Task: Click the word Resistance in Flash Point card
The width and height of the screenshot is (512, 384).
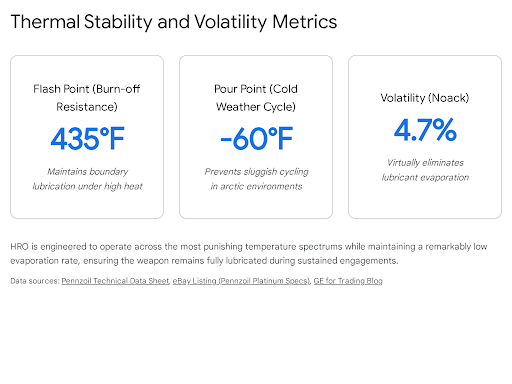Action: click(x=87, y=107)
